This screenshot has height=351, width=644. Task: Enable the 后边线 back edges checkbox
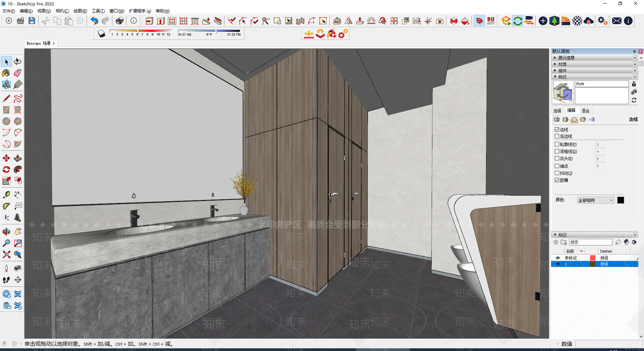pos(557,136)
